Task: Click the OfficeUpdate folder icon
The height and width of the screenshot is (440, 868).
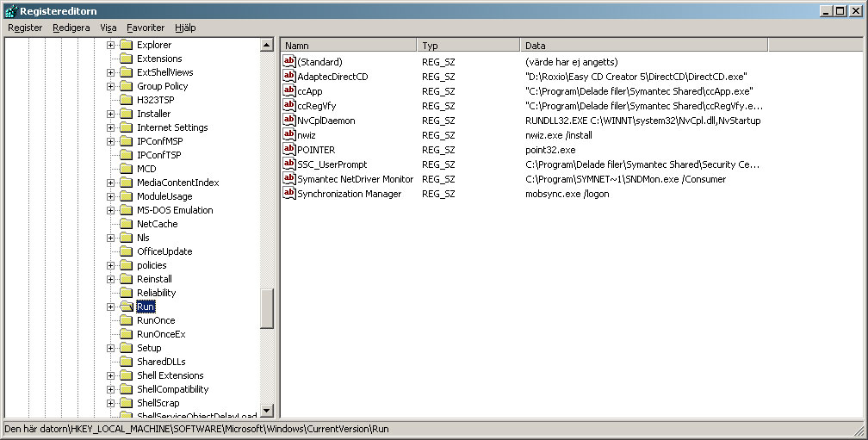Action: click(x=127, y=251)
